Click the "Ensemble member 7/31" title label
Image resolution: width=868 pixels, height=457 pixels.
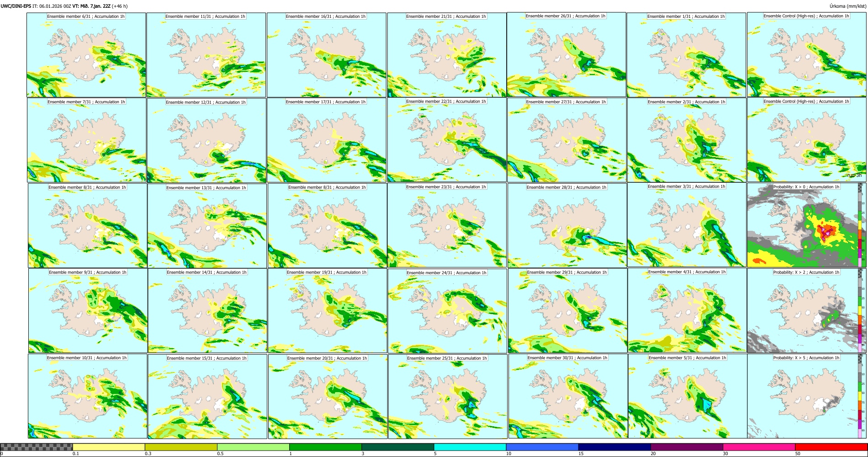coord(86,102)
